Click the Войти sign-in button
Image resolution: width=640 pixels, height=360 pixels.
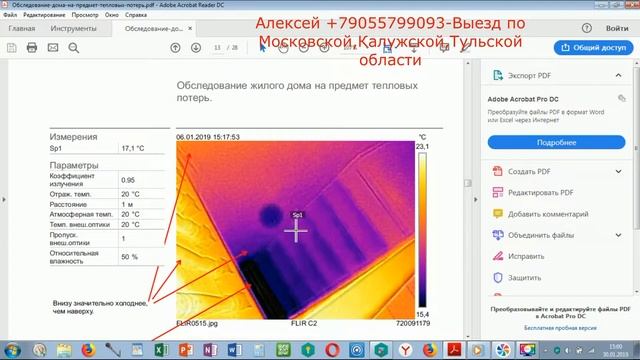[617, 28]
